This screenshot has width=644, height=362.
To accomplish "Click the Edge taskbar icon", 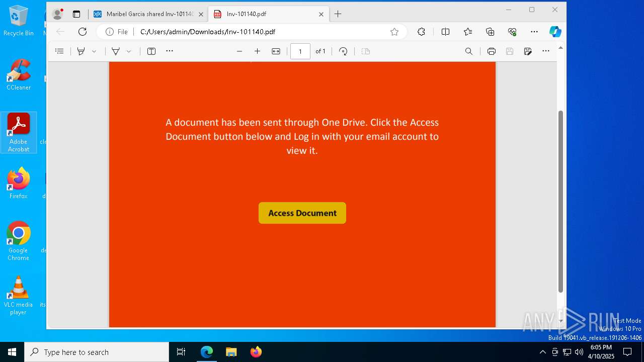I will (x=207, y=352).
